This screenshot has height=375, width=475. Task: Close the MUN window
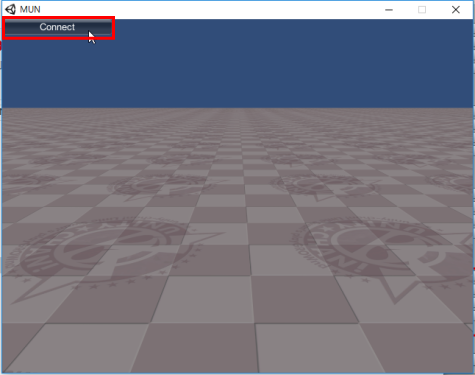[x=456, y=10]
